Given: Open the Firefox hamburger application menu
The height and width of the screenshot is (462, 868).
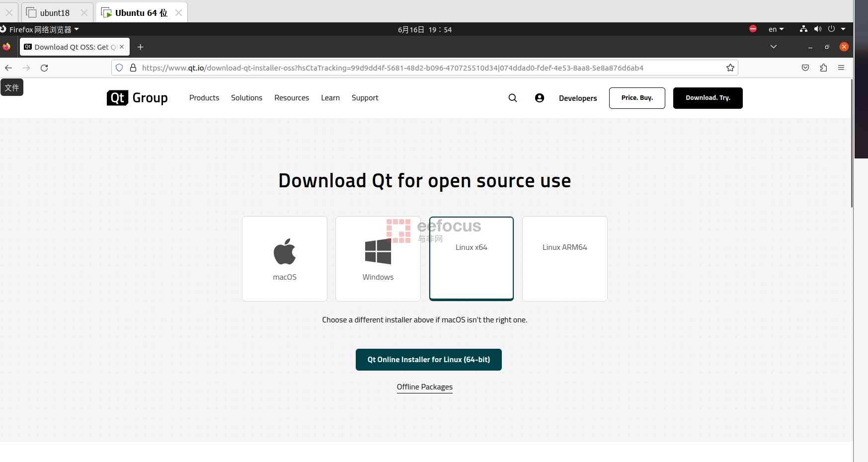Looking at the screenshot, I should tap(841, 68).
